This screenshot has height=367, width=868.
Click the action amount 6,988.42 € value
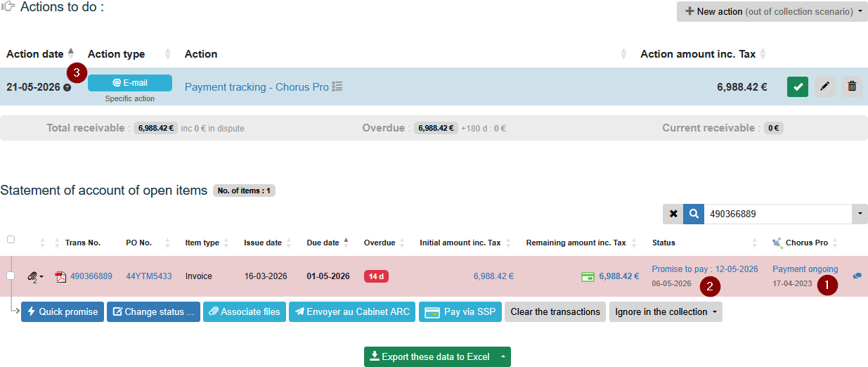click(741, 87)
